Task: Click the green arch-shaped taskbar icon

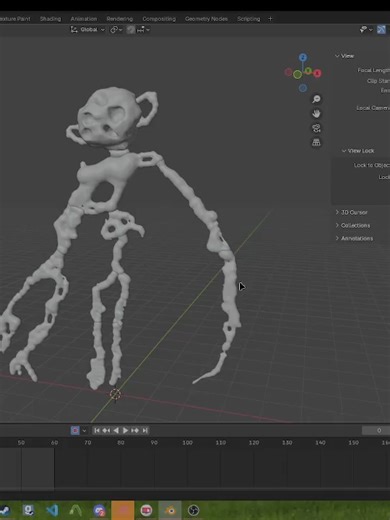Action: (76, 510)
